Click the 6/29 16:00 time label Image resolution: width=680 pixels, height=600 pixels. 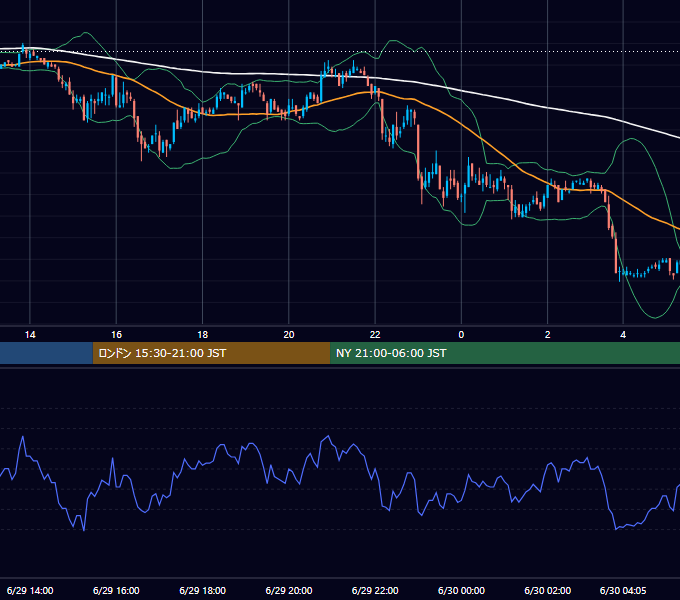pos(116,590)
